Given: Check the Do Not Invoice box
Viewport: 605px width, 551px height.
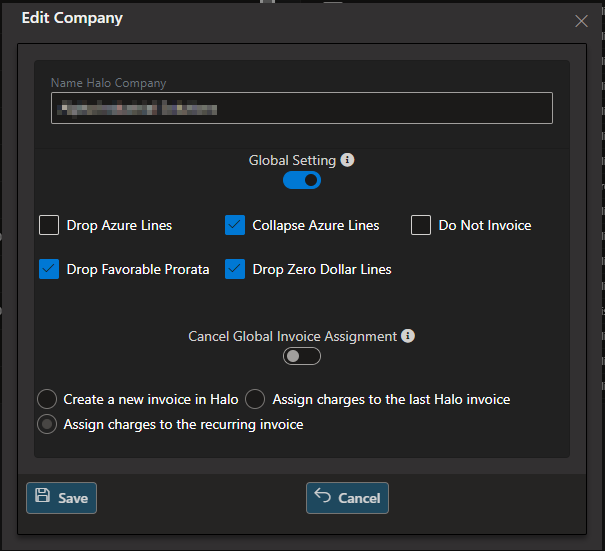Looking at the screenshot, I should pos(421,225).
